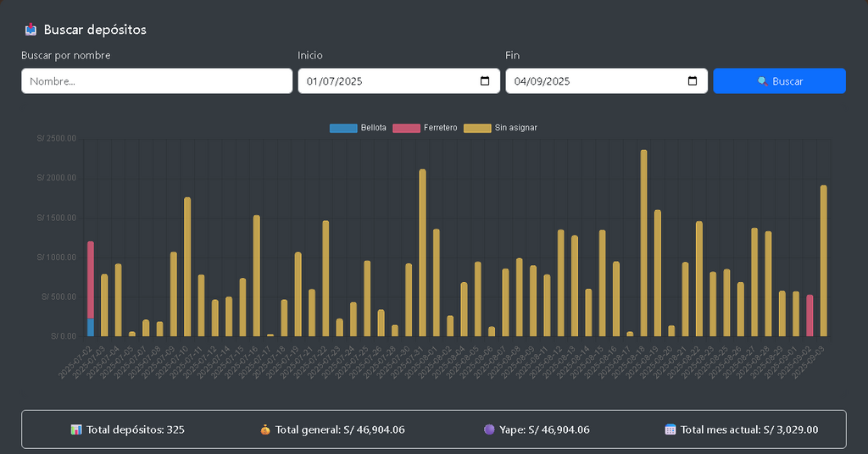The width and height of the screenshot is (868, 454).
Task: Click the purple Yape circle icon
Action: click(x=489, y=429)
